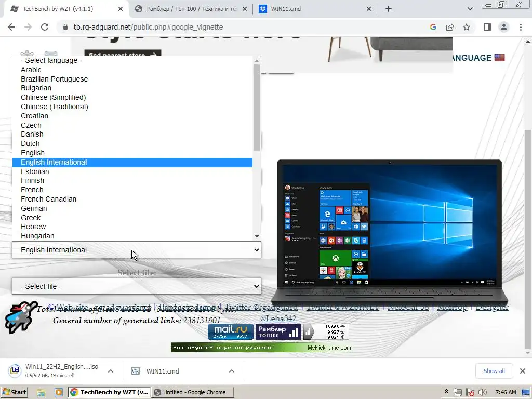Viewport: 532px width, 399px height.
Task: Go back to the previous page
Action: tap(11, 27)
